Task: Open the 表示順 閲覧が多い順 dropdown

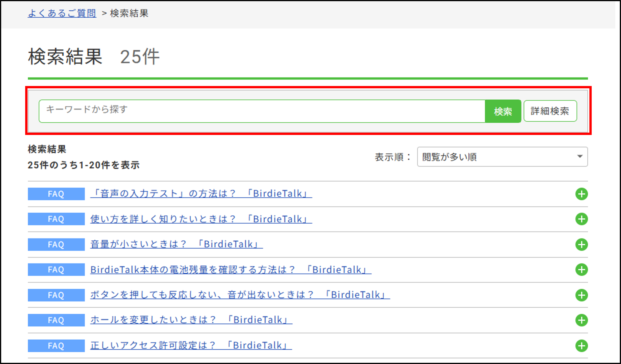Action: coord(502,157)
